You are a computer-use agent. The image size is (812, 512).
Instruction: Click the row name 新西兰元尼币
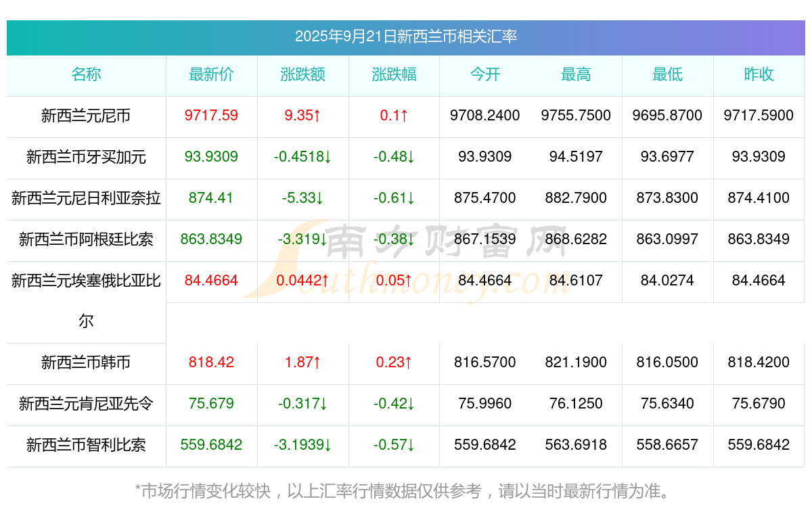coord(86,116)
